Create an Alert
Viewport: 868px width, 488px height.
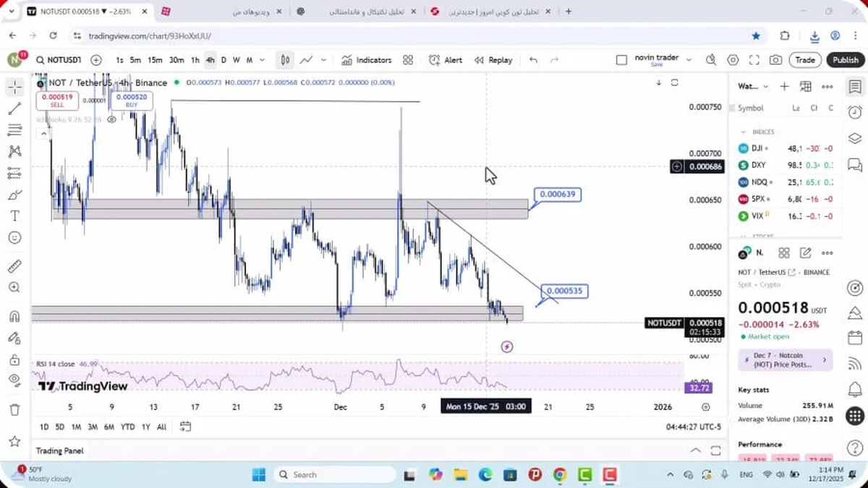pos(446,60)
